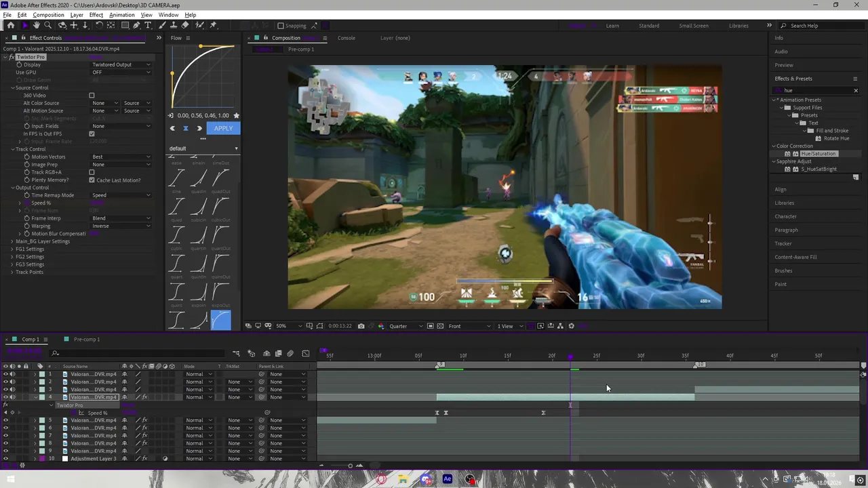Check the 360 Video checkbox
This screenshot has height=488, width=868.
[92, 96]
